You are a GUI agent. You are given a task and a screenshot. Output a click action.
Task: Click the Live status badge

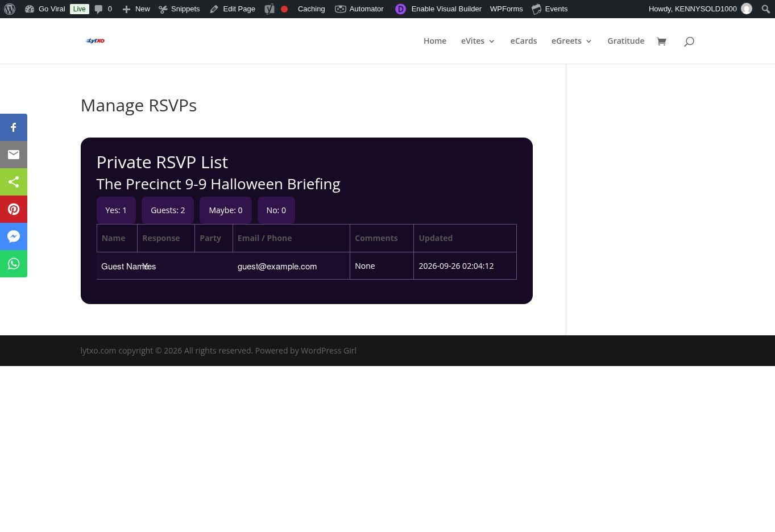pyautogui.click(x=80, y=9)
